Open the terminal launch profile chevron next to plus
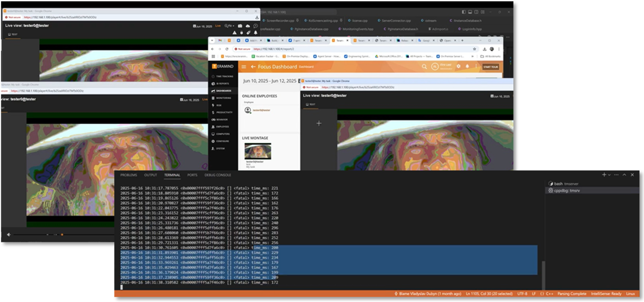 click(609, 175)
